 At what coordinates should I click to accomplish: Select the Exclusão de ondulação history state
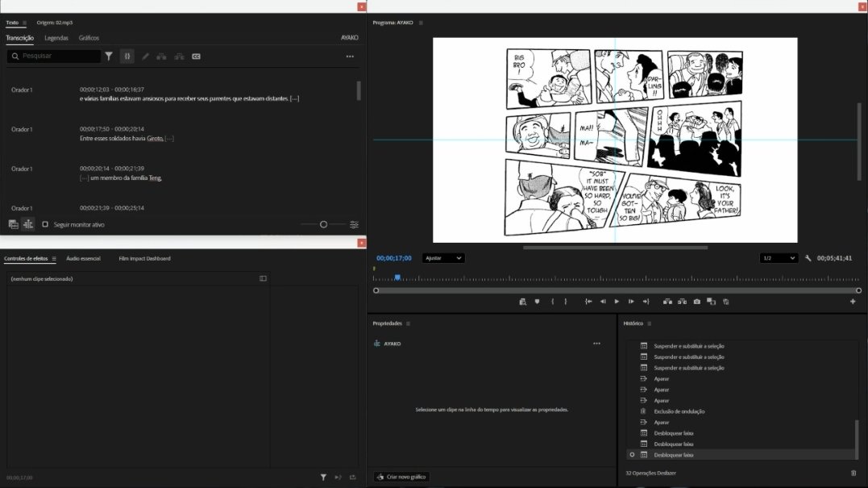(679, 411)
